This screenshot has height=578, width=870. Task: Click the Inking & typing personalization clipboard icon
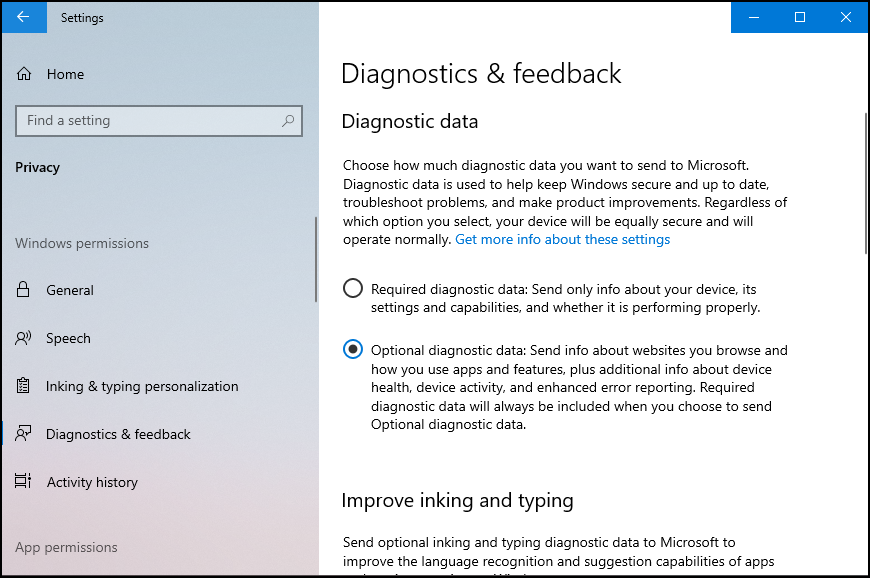tap(23, 386)
